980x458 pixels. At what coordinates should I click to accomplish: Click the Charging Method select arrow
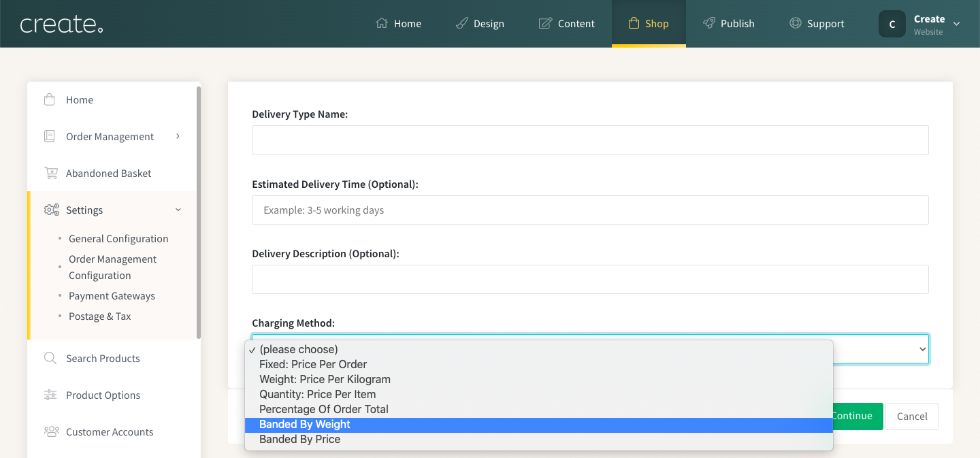(x=923, y=349)
